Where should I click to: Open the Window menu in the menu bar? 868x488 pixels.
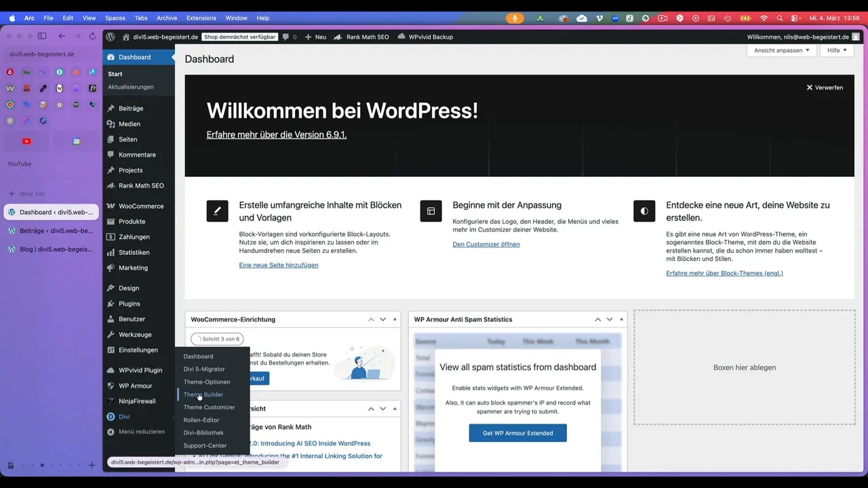pyautogui.click(x=236, y=18)
